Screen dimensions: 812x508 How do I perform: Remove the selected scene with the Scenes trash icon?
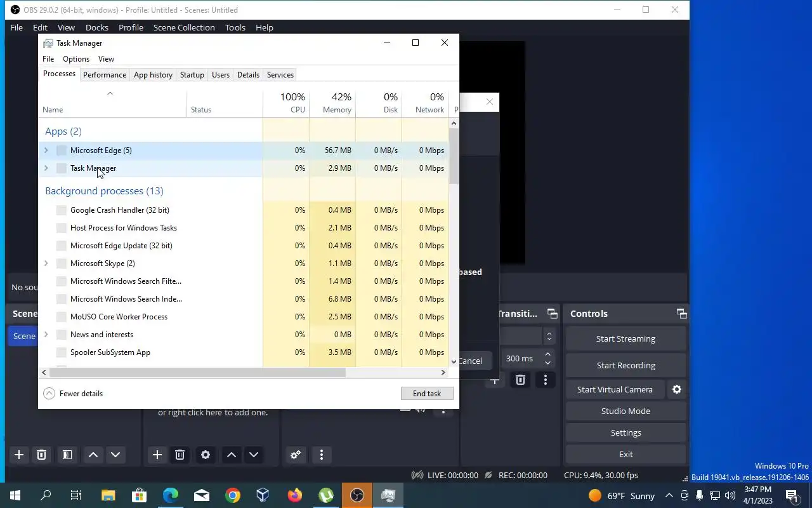pos(41,455)
